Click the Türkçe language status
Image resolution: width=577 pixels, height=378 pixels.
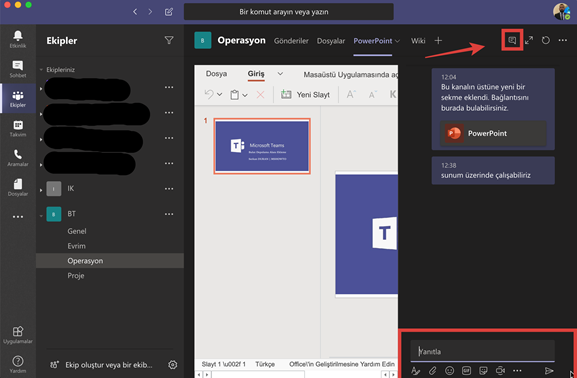[265, 364]
